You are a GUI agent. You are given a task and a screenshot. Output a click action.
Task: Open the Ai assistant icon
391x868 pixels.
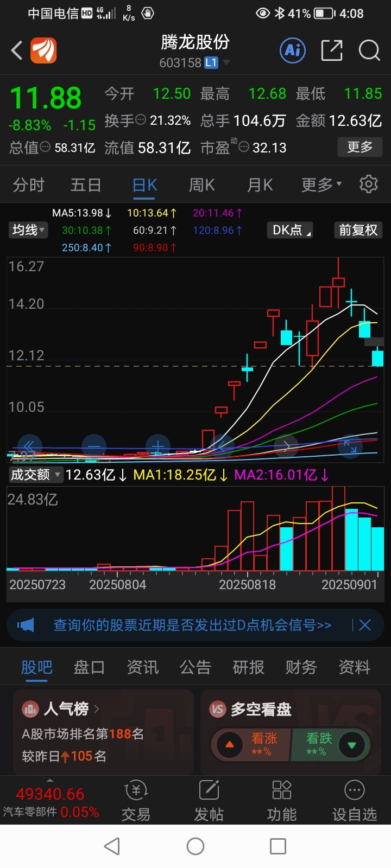(x=293, y=50)
